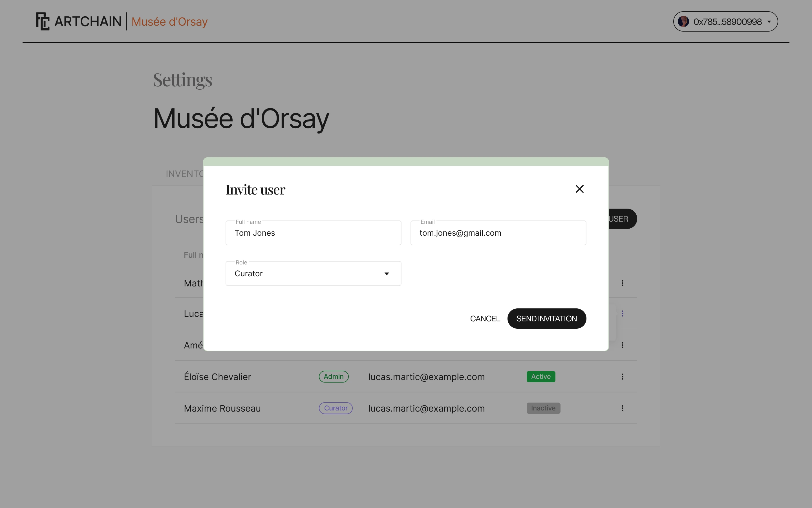Open the wallet address dropdown arrow

769,22
